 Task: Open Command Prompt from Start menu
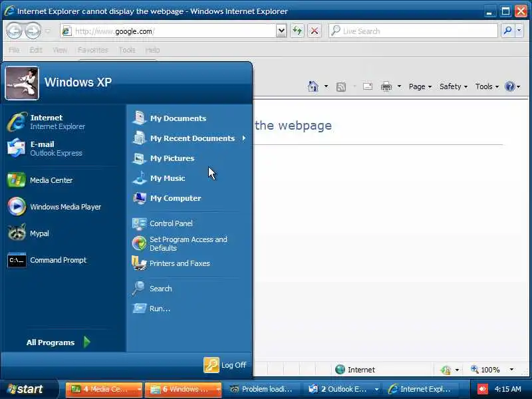click(x=63, y=260)
